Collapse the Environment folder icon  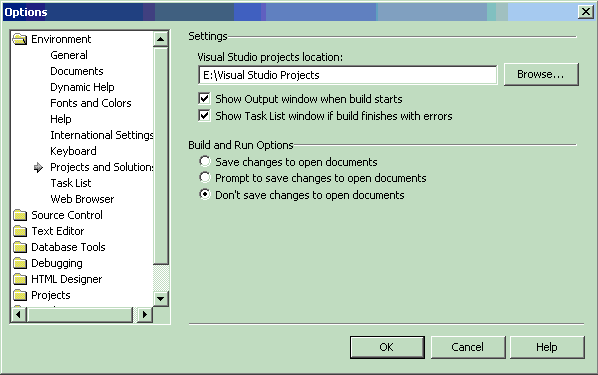(20, 39)
